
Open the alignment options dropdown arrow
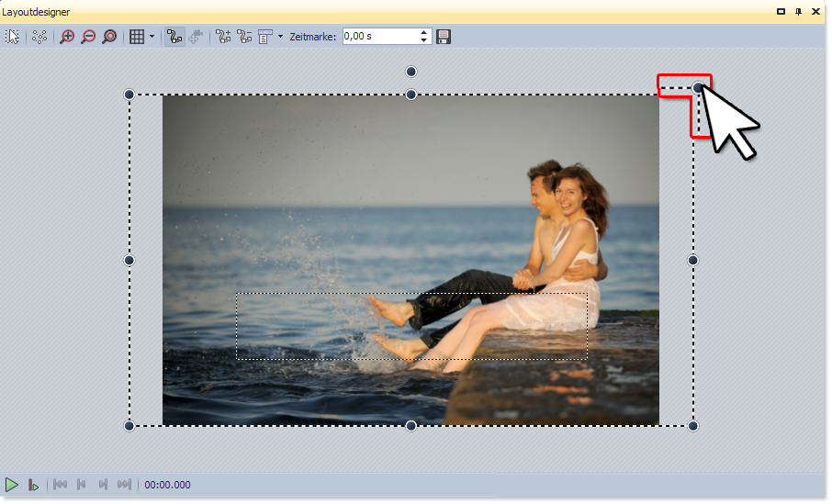280,37
